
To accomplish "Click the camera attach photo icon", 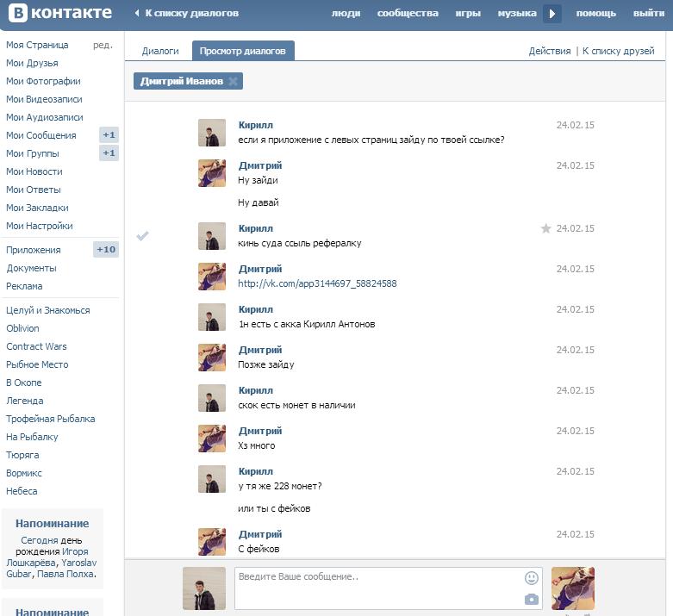I will pos(532,599).
